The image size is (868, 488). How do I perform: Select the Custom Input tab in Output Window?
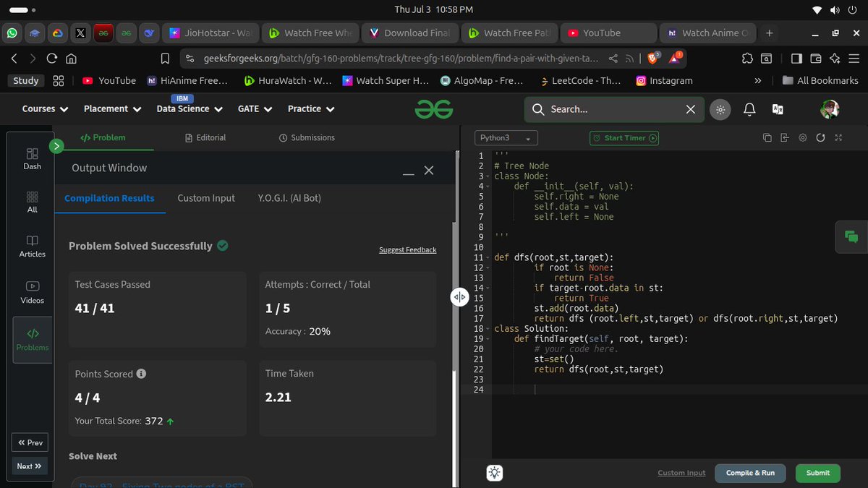point(206,198)
